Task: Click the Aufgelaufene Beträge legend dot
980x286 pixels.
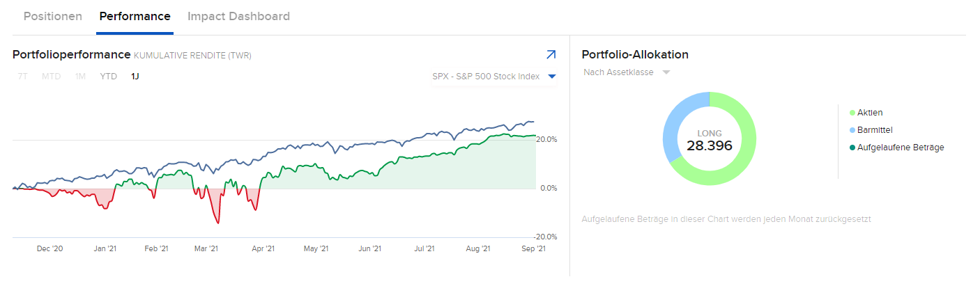Action: (852, 148)
